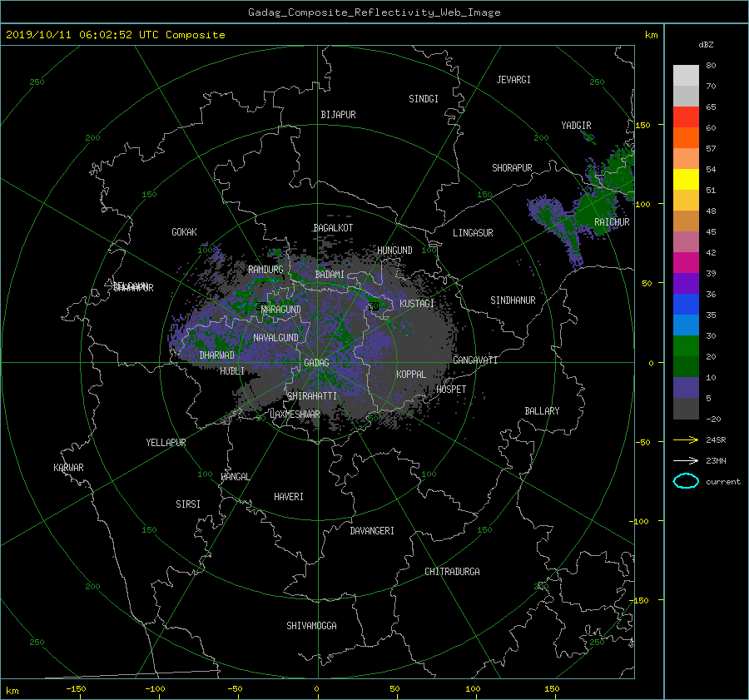Click the GADAG radar center label
Image resolution: width=749 pixels, height=700 pixels.
[316, 363]
